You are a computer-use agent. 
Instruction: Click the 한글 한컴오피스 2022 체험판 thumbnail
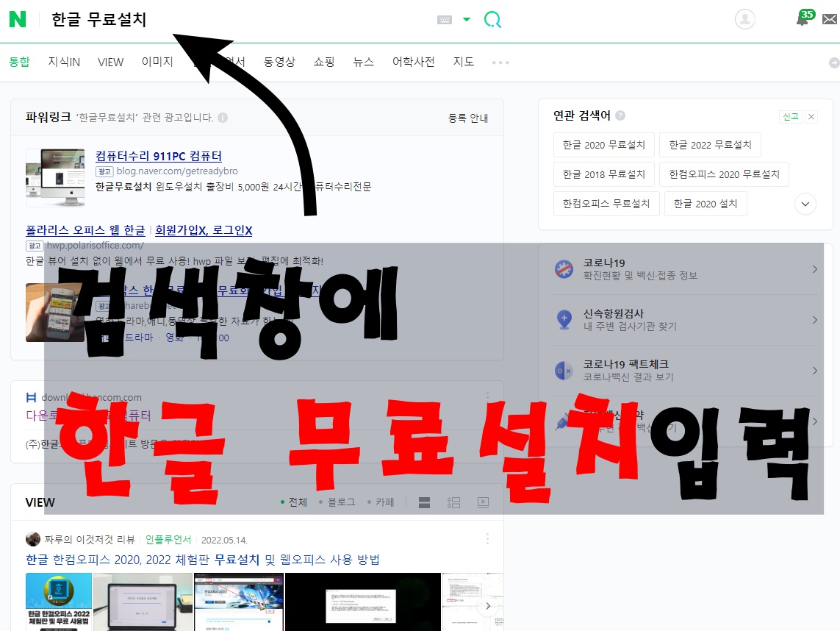tap(59, 602)
